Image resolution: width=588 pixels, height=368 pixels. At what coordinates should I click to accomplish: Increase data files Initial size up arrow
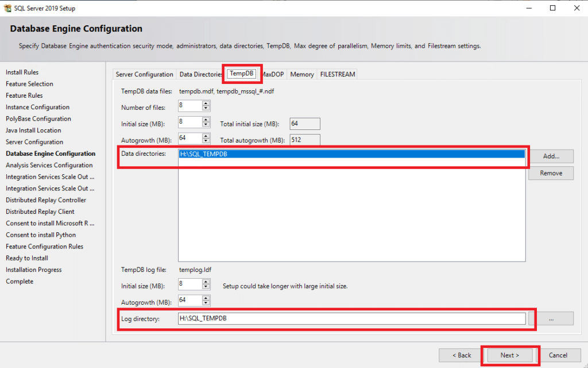(206, 120)
